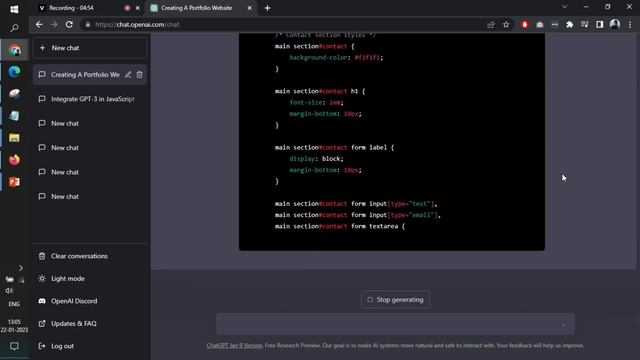Click the line 'display: block;' in the code
The image size is (640, 360).
point(316,159)
